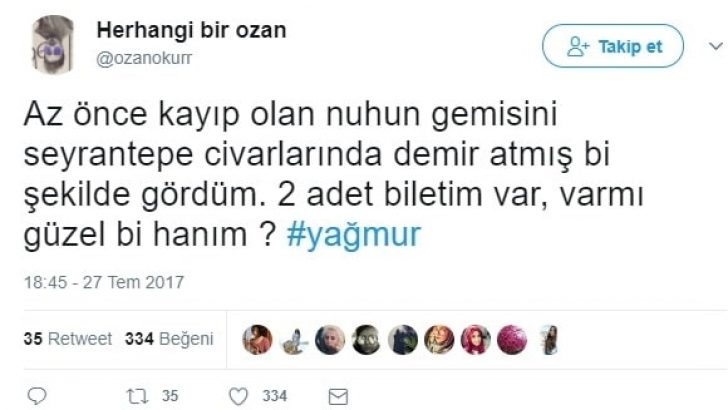
Task: Follow user with Takip et button
Action: coord(612,46)
